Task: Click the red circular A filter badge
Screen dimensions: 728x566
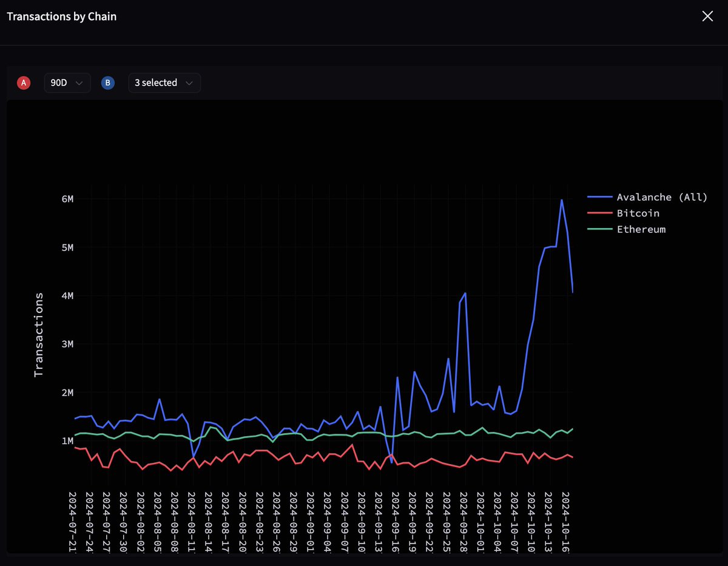Action: click(x=23, y=83)
